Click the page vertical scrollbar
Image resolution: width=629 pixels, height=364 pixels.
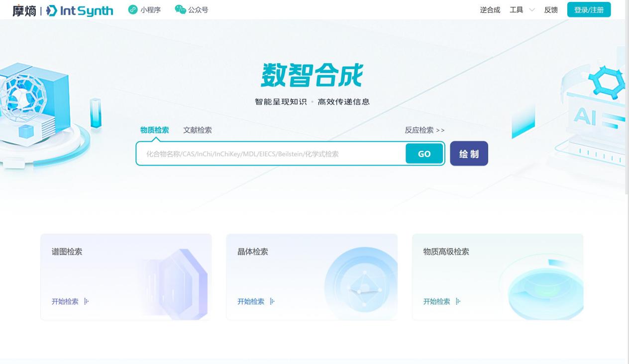point(627,182)
